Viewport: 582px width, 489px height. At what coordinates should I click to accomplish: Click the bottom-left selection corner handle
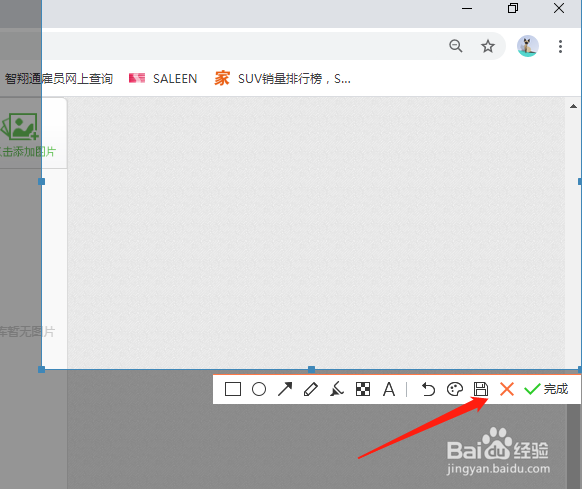coord(41,369)
